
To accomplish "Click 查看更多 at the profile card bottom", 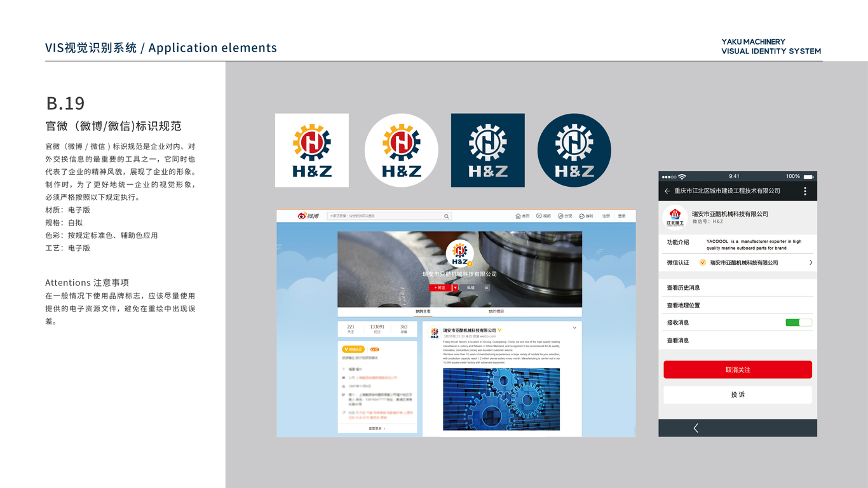I will coord(377,428).
